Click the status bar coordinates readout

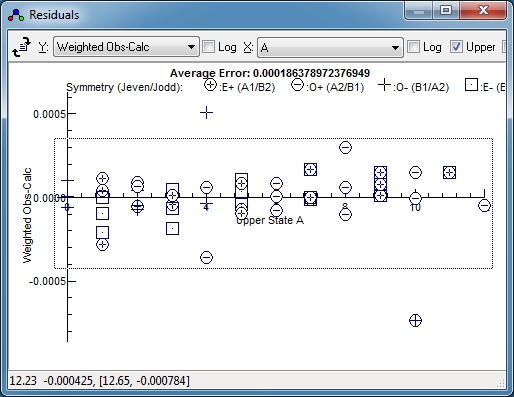[100, 381]
